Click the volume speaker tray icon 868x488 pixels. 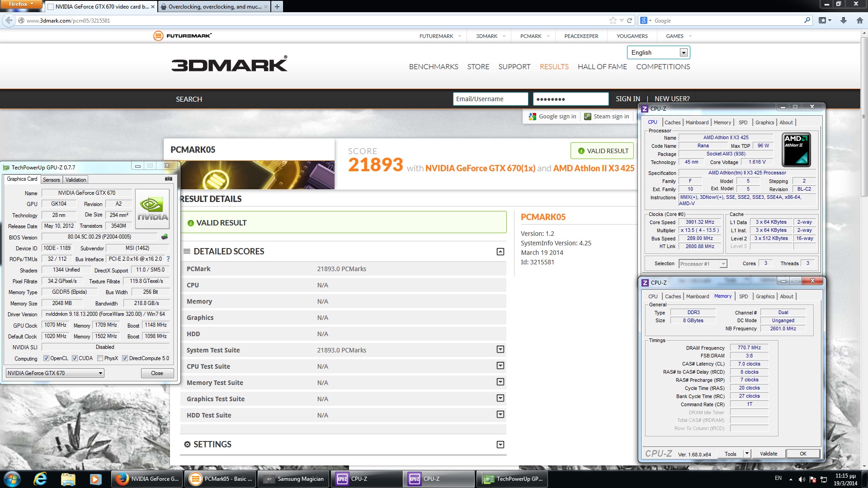pos(802,479)
